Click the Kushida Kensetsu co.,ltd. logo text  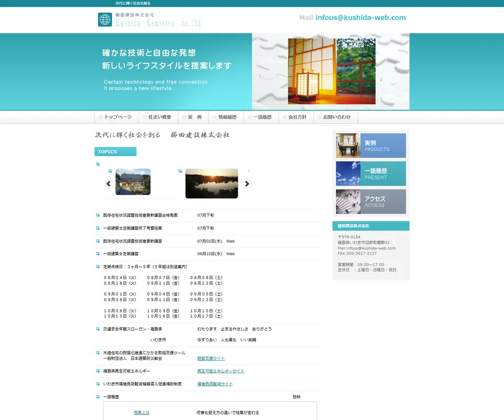[x=159, y=23]
